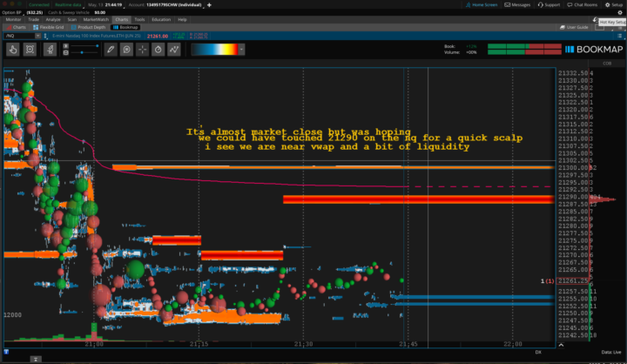This screenshot has width=627, height=364.
Task: Toggle the upper slider lock icon
Action: point(66,46)
